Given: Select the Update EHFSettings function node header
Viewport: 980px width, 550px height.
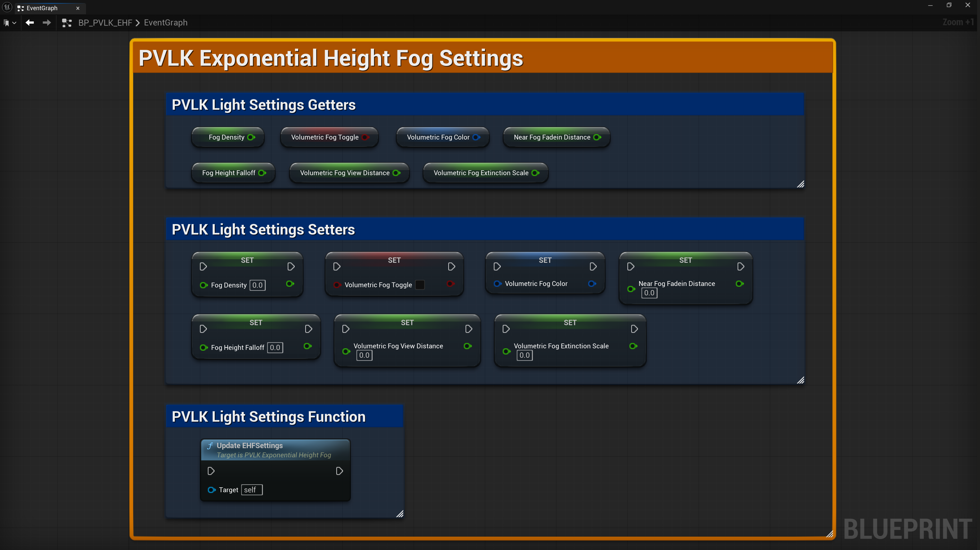Looking at the screenshot, I should tap(276, 450).
